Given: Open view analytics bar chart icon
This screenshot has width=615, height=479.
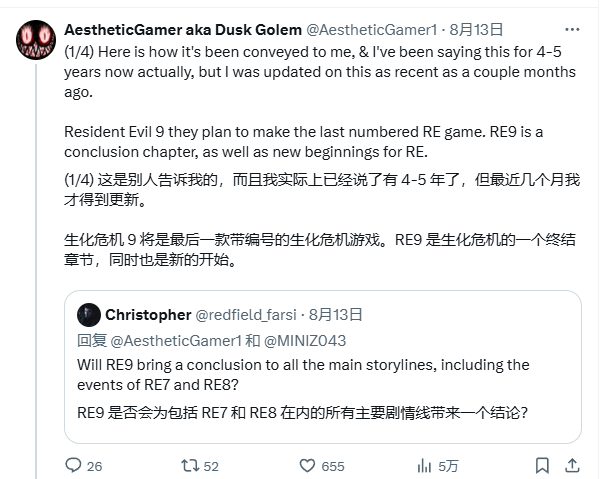Looking at the screenshot, I should tap(424, 465).
